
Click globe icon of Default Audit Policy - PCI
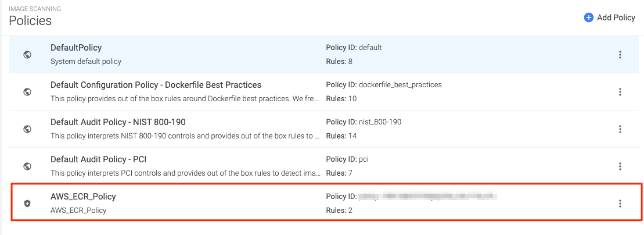pos(27,166)
